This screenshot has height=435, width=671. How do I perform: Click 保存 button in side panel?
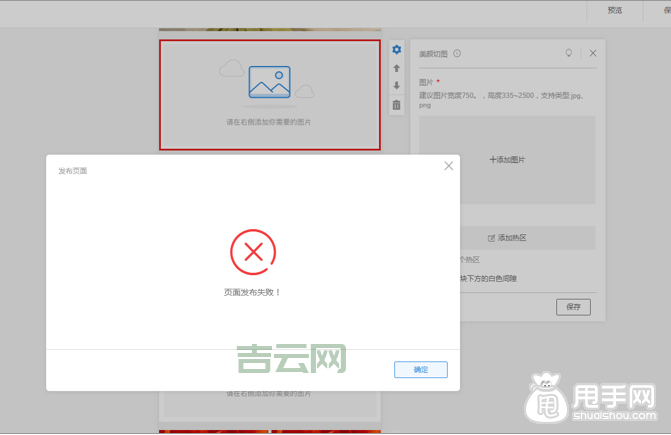(x=573, y=307)
